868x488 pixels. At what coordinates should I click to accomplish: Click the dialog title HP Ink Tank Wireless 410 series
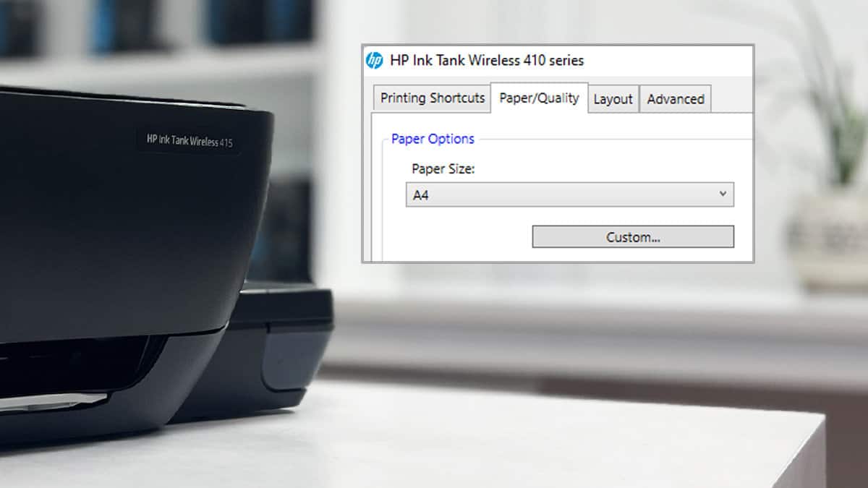point(488,61)
